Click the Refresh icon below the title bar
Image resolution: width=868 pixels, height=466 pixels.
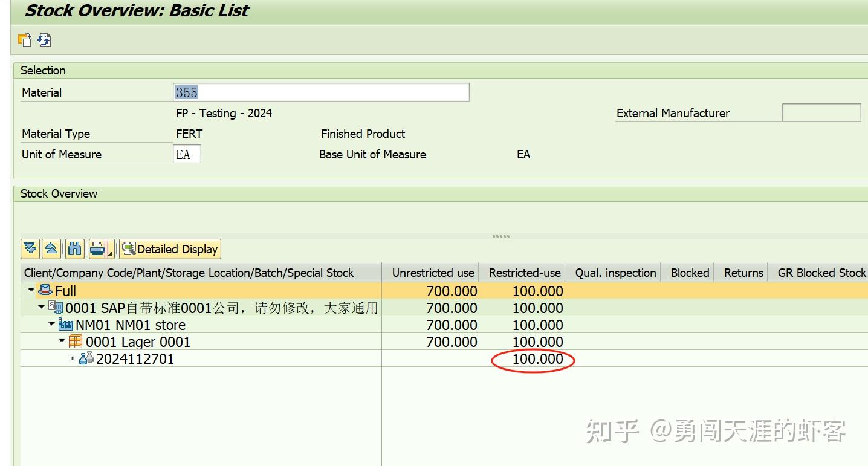pyautogui.click(x=43, y=40)
